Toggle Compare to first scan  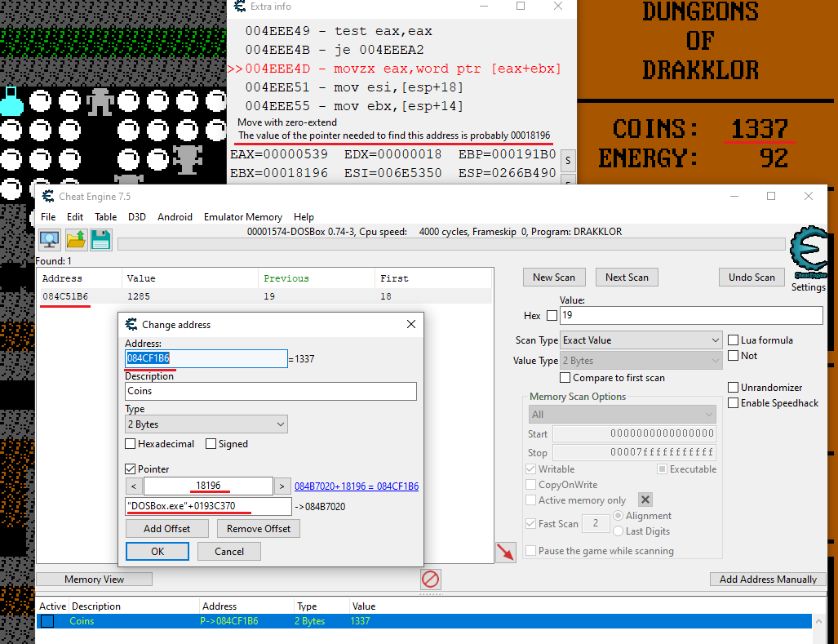[x=565, y=377]
